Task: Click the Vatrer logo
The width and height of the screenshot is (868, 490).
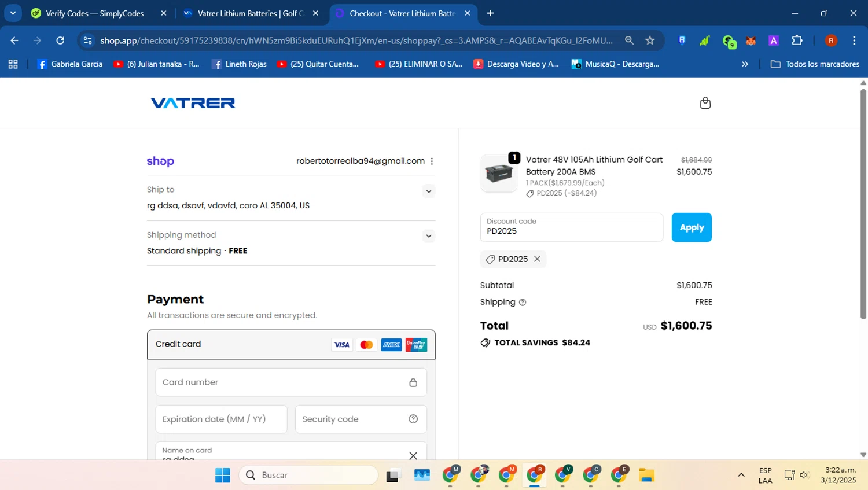Action: [193, 103]
